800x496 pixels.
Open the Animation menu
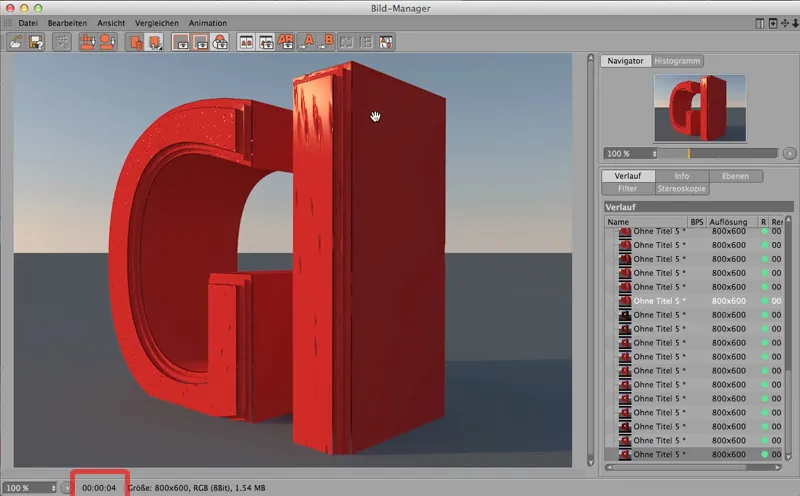(x=208, y=22)
